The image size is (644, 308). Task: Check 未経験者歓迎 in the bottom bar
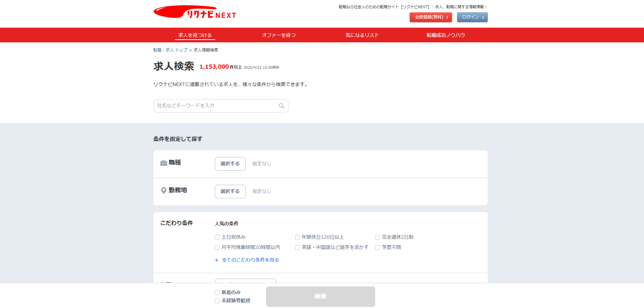click(x=217, y=301)
